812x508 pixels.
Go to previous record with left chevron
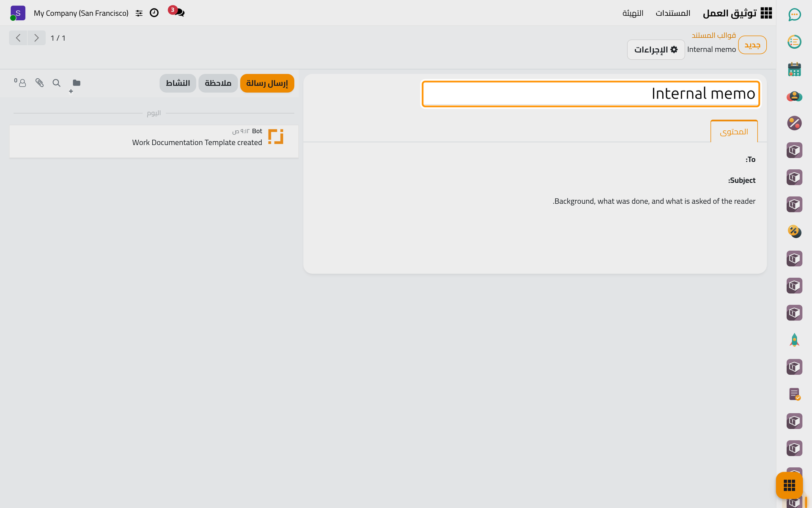tap(18, 38)
